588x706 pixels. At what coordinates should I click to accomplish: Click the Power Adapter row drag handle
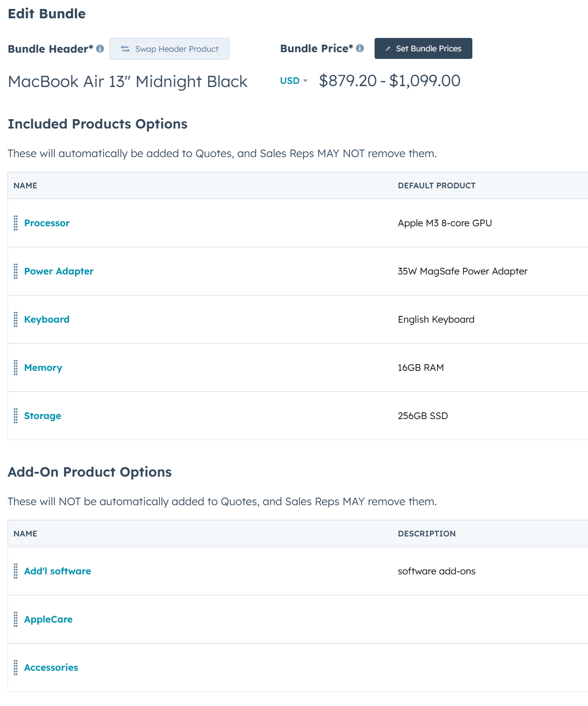[16, 271]
